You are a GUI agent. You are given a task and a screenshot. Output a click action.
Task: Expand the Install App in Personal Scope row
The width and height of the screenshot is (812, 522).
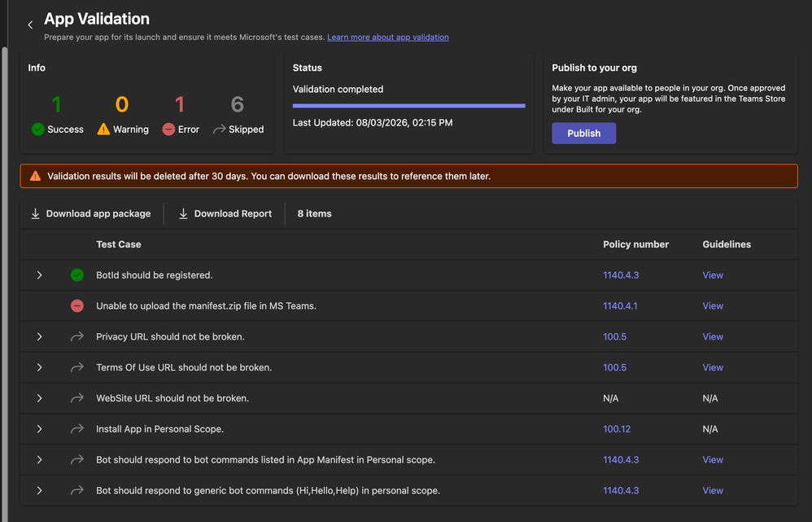[39, 429]
